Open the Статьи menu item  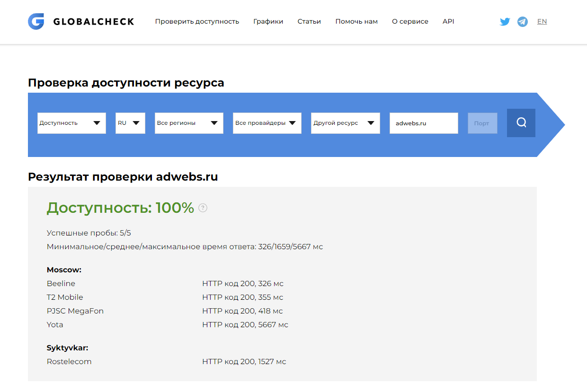309,22
